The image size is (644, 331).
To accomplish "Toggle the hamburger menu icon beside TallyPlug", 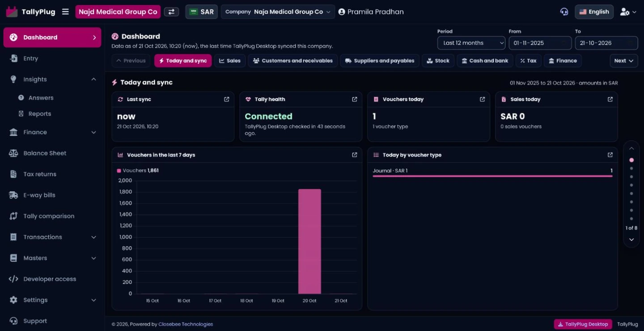I will click(x=65, y=12).
